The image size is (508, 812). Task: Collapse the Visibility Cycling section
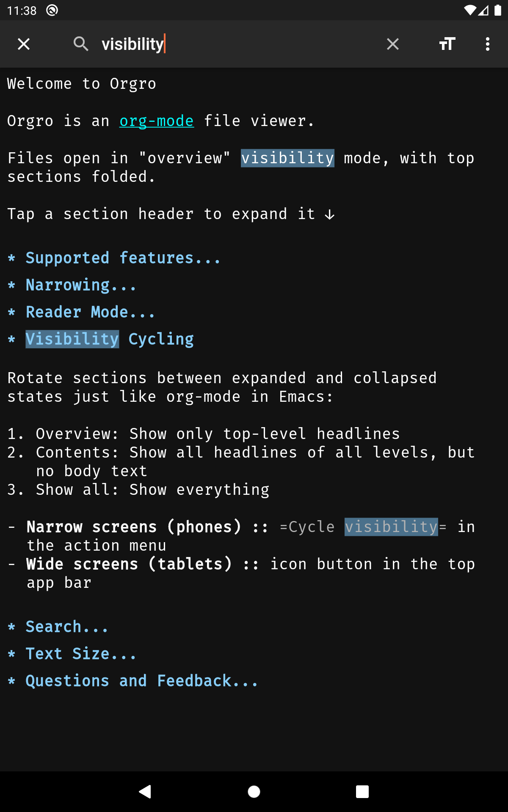click(109, 339)
